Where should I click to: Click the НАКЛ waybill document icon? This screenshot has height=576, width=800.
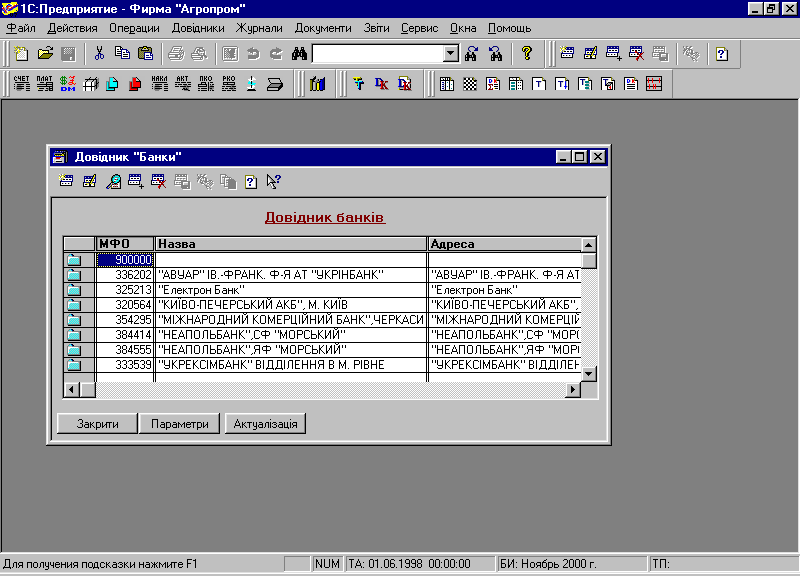159,84
